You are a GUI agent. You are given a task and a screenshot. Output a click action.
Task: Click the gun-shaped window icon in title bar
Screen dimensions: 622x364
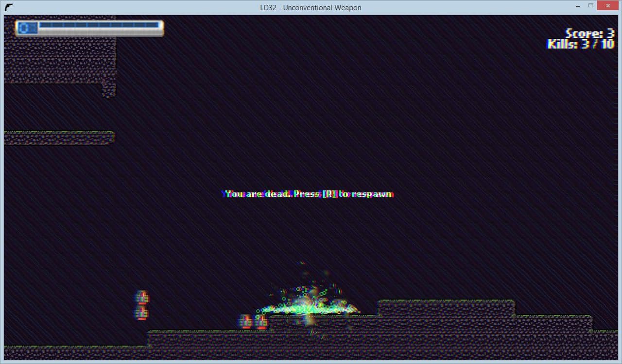click(9, 7)
